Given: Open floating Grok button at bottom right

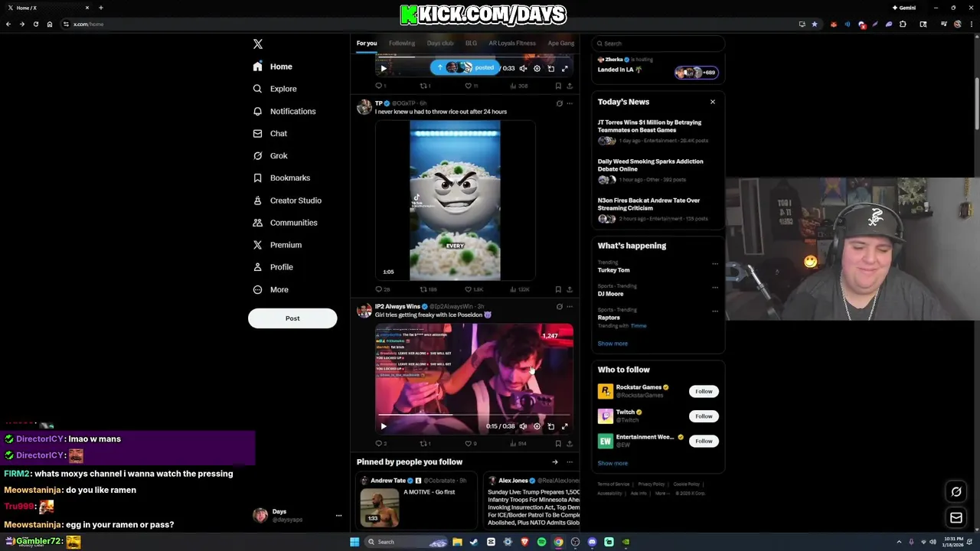Looking at the screenshot, I should 956,492.
